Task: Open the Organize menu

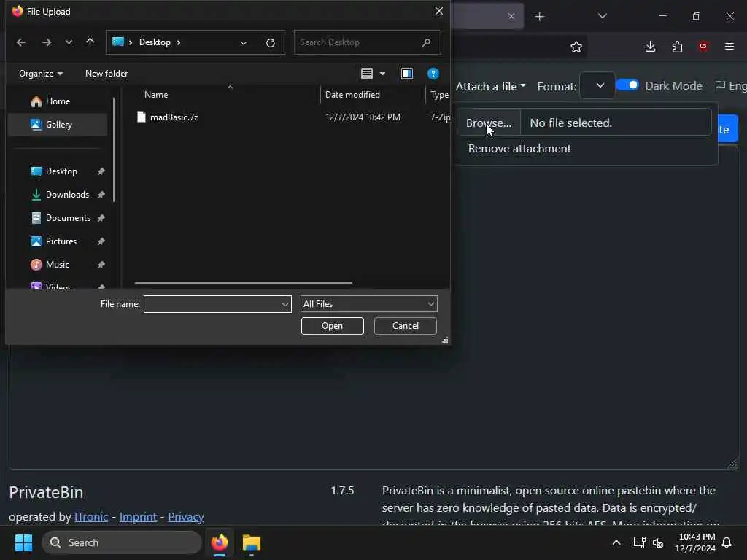Action: point(41,74)
